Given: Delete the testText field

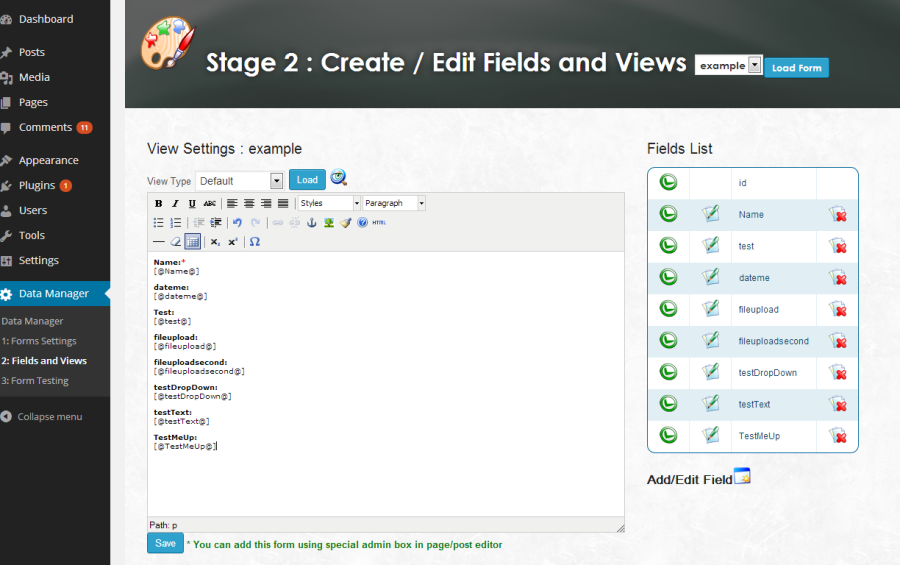Looking at the screenshot, I should coord(838,404).
